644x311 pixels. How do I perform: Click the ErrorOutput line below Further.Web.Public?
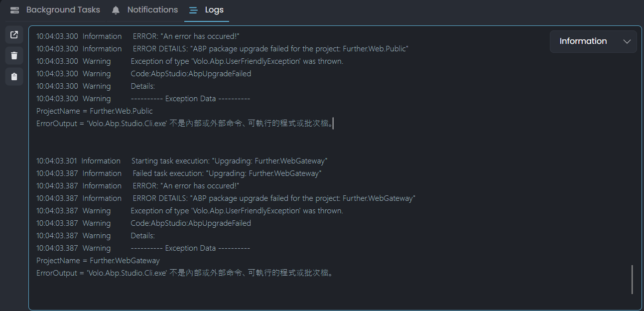(184, 124)
